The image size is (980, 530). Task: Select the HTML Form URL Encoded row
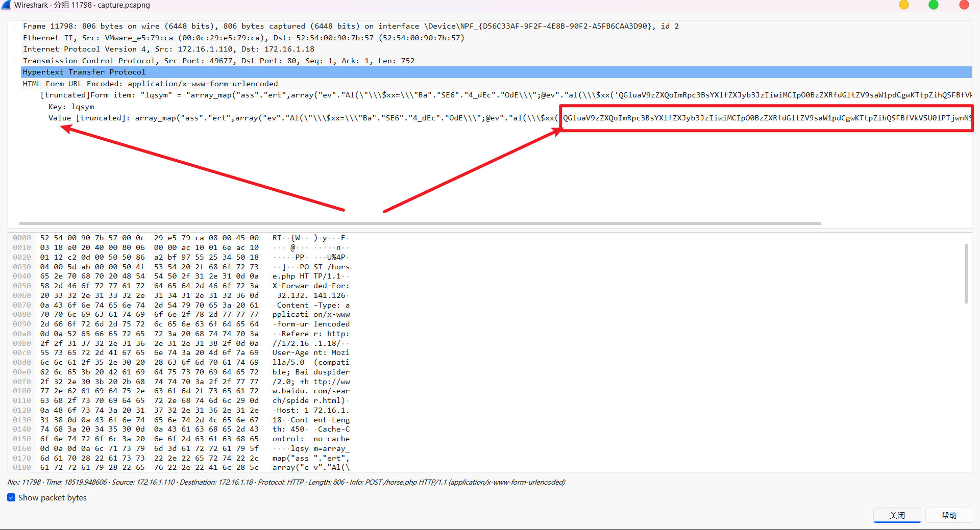coord(496,84)
